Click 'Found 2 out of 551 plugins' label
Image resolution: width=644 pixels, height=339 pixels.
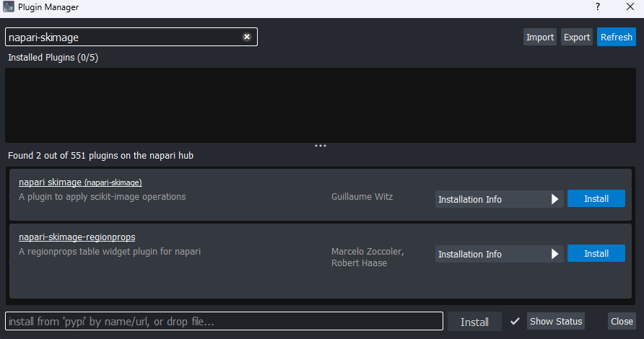100,156
